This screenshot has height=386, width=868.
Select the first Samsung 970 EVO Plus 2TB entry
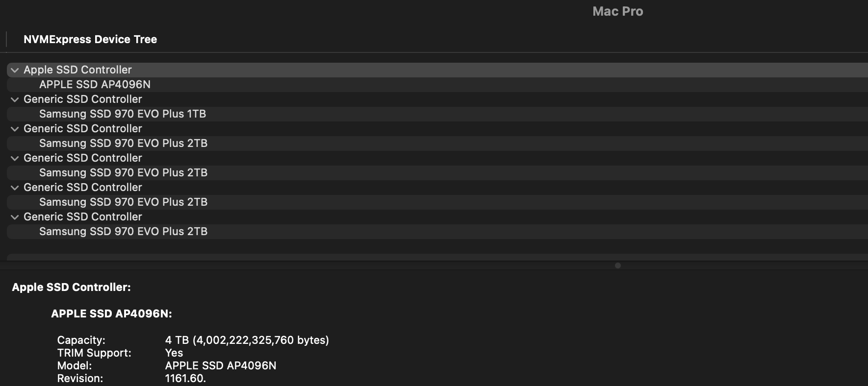coord(437,144)
